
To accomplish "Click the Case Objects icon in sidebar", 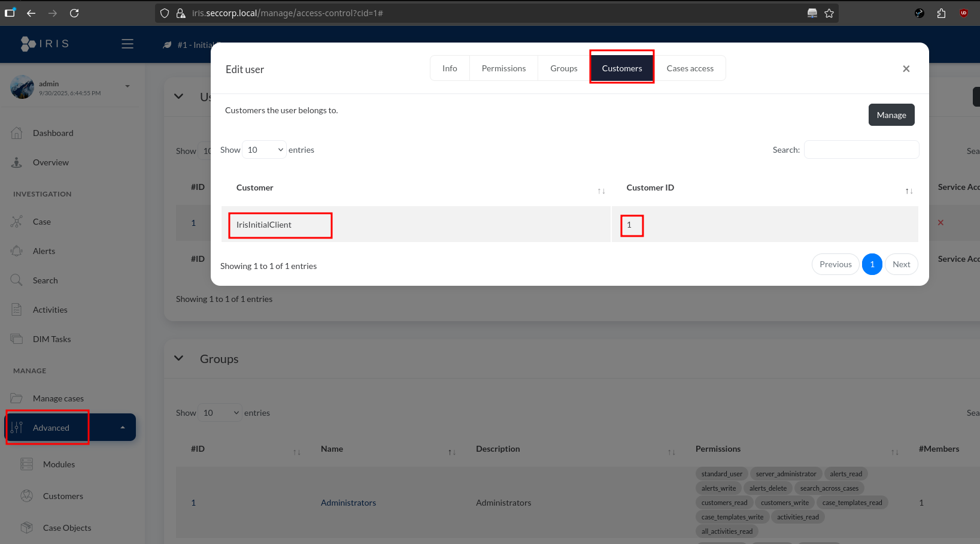I will click(27, 528).
